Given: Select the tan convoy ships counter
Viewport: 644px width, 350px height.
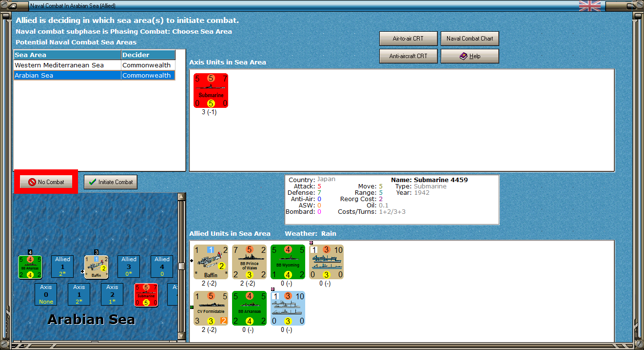Looking at the screenshot, I should [326, 262].
